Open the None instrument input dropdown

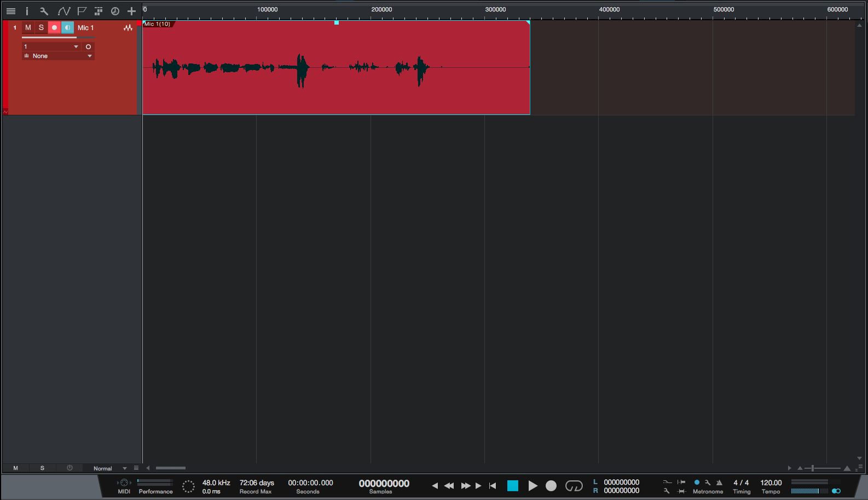pyautogui.click(x=58, y=56)
